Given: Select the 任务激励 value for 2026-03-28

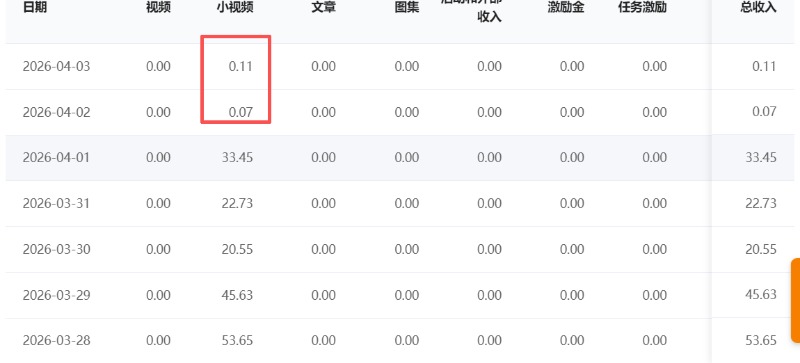Looking at the screenshot, I should [x=655, y=340].
